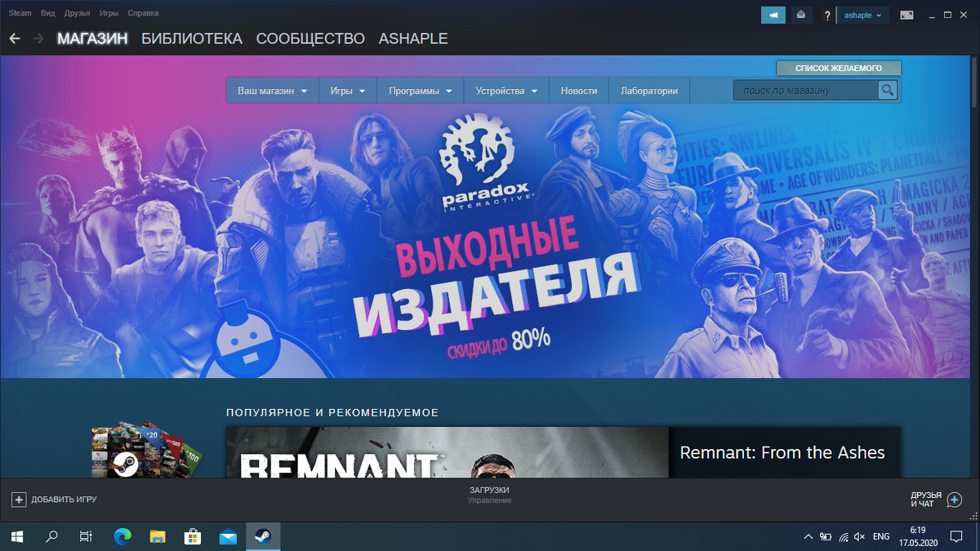Viewport: 980px width, 551px height.
Task: Click the store page vertical scrollbar
Action: click(x=975, y=82)
